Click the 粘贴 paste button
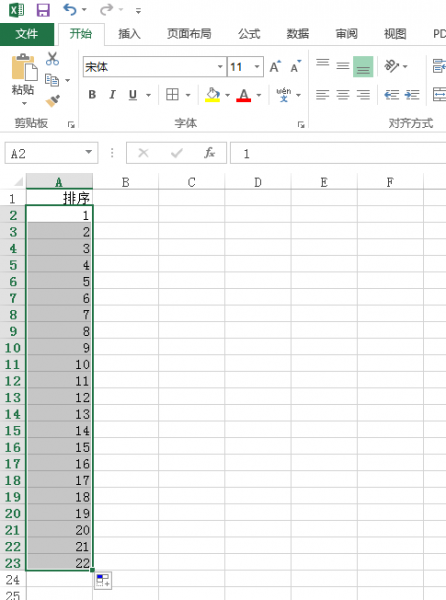Viewport: 446px width, 600px height. [x=23, y=79]
